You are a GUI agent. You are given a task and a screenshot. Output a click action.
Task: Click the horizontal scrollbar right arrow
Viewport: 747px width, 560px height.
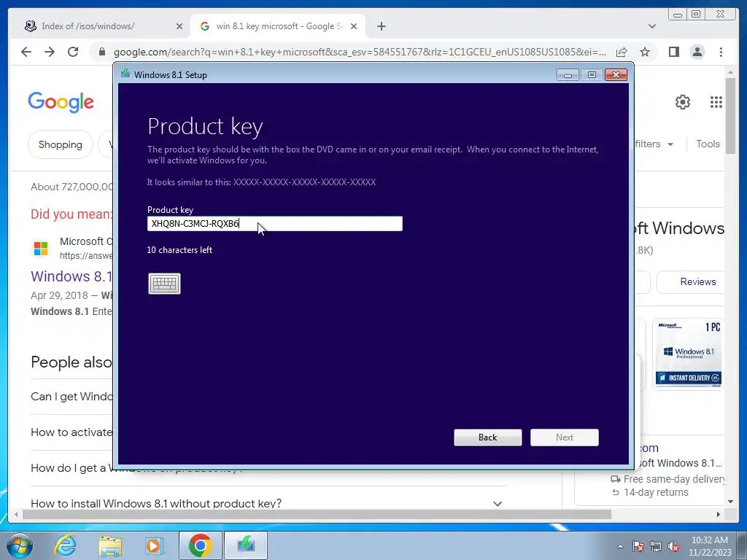[x=719, y=514]
